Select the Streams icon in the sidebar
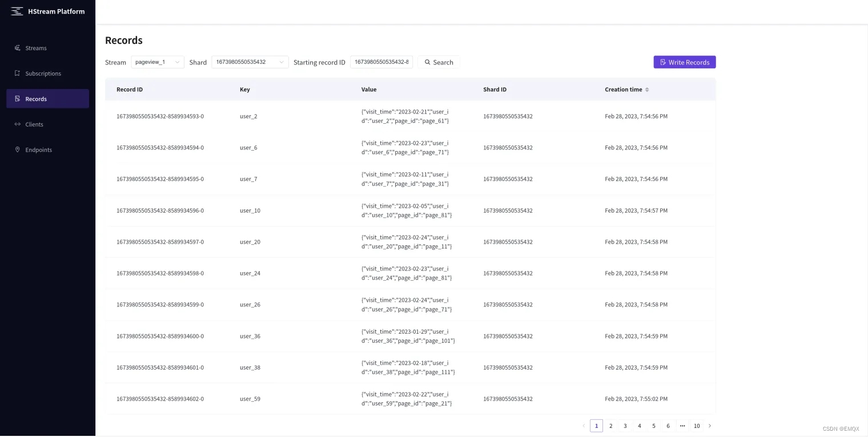This screenshot has width=868, height=437. point(18,48)
